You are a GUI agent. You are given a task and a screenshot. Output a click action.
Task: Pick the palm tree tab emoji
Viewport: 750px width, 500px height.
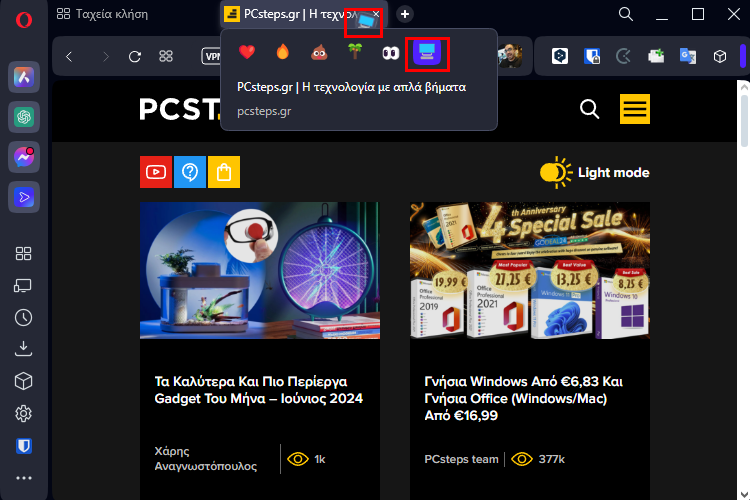[x=355, y=51]
